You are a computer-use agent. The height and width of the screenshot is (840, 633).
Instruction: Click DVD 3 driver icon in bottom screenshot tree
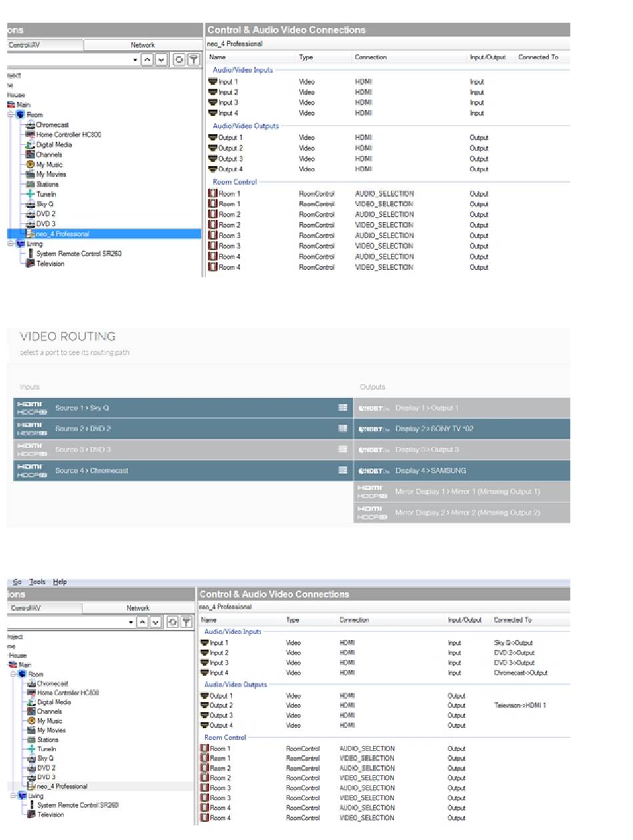pyautogui.click(x=31, y=777)
